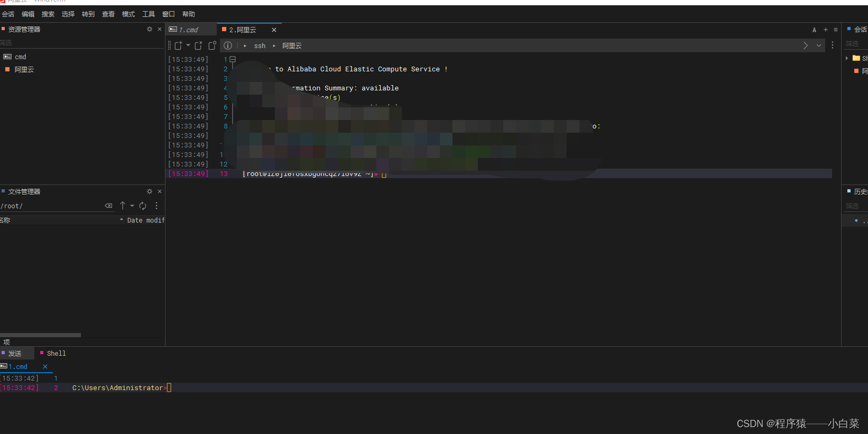Open the 会话 panel on right
This screenshot has height=434, width=868.
tap(858, 29)
